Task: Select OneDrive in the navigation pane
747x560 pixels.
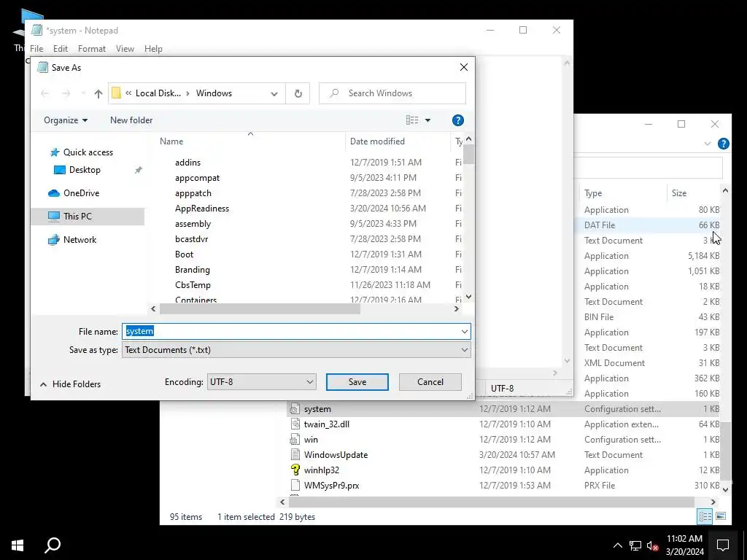Action: pyautogui.click(x=81, y=192)
